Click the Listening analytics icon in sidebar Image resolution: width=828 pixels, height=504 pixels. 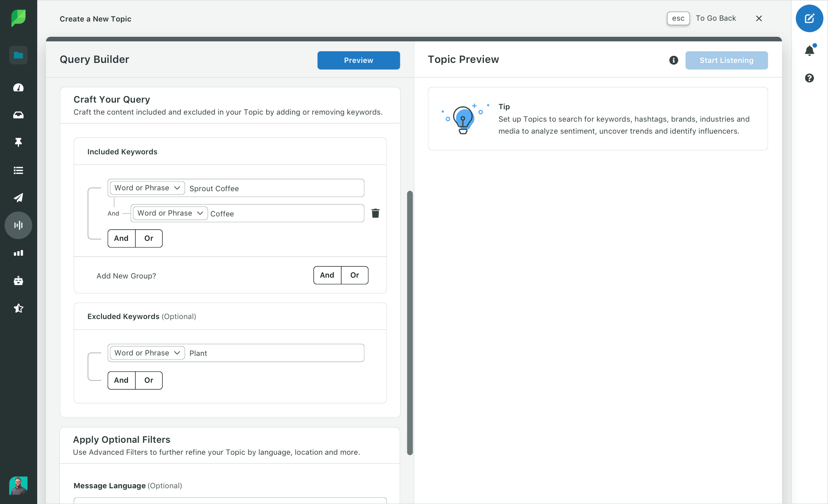click(18, 225)
